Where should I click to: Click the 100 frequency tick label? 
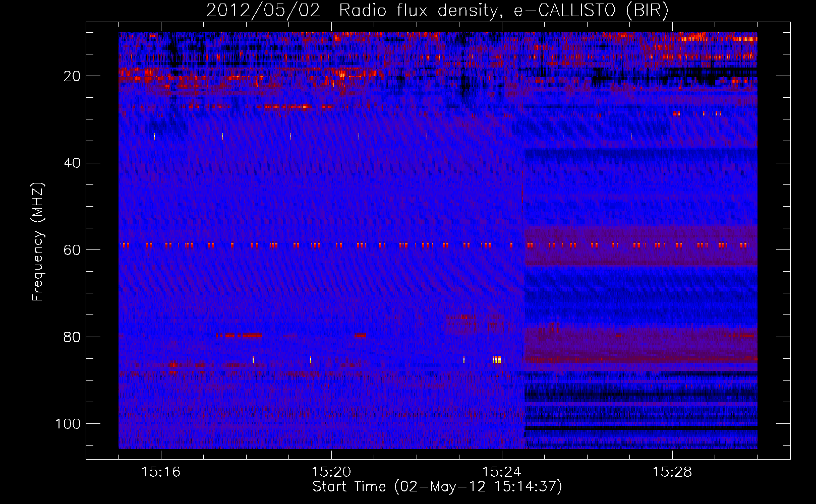(x=69, y=424)
